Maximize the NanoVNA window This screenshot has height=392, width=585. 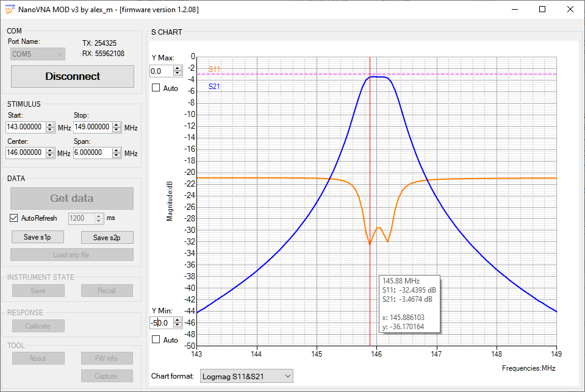point(542,10)
